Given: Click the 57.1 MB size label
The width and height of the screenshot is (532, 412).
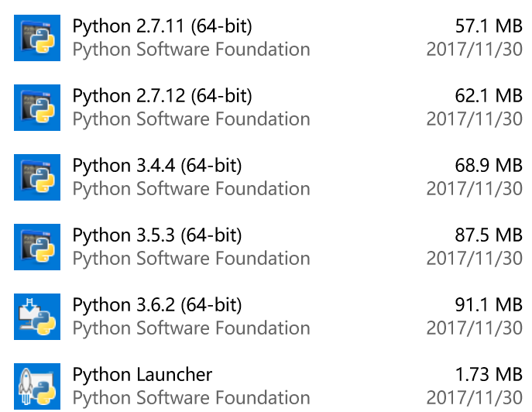Looking at the screenshot, I should (489, 26).
